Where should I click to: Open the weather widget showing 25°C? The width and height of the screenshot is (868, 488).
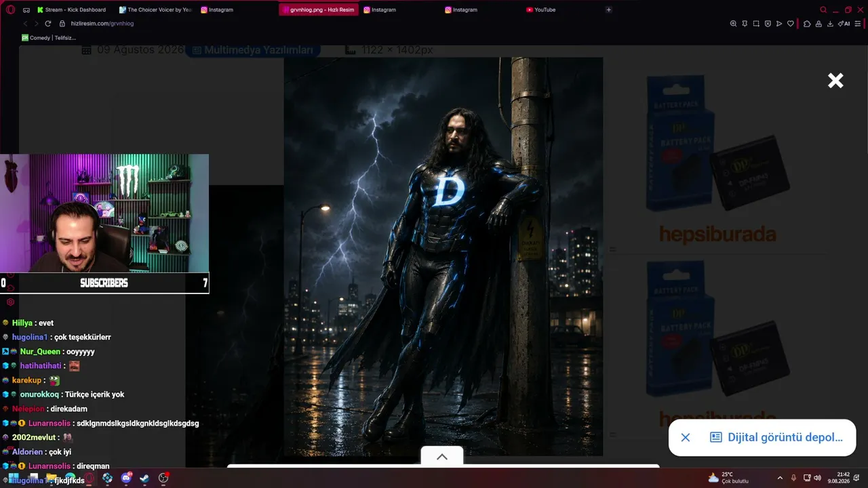pos(728,478)
